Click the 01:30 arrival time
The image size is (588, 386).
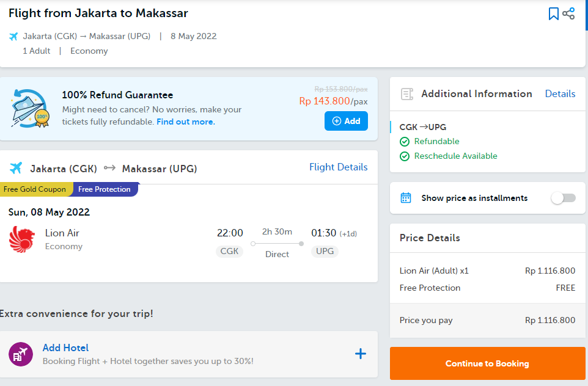click(323, 233)
